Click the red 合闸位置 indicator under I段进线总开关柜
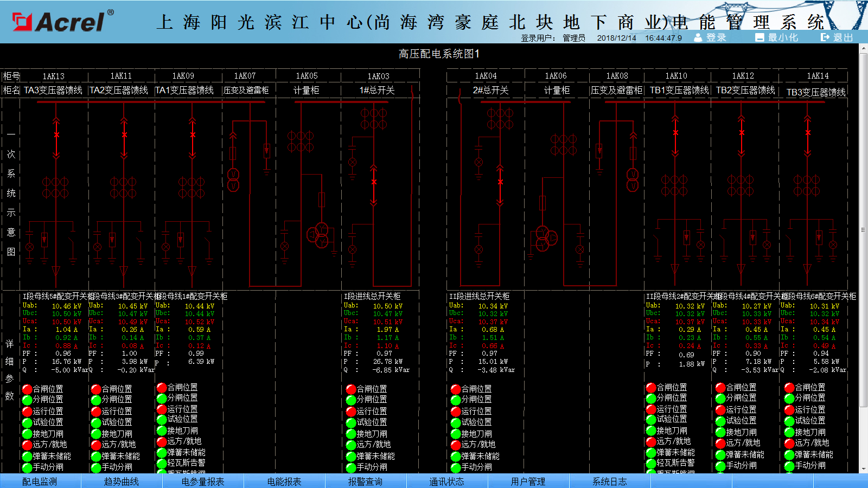This screenshot has width=868, height=488. 351,389
